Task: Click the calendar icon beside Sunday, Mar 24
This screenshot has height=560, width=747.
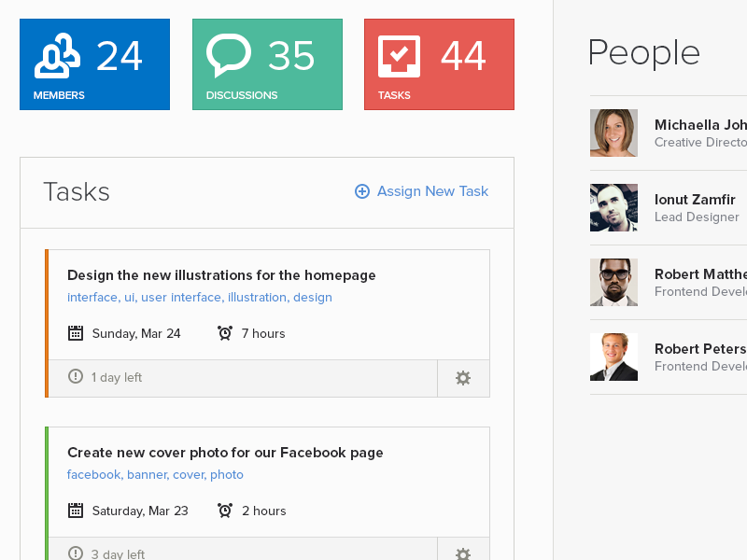Action: 76,333
